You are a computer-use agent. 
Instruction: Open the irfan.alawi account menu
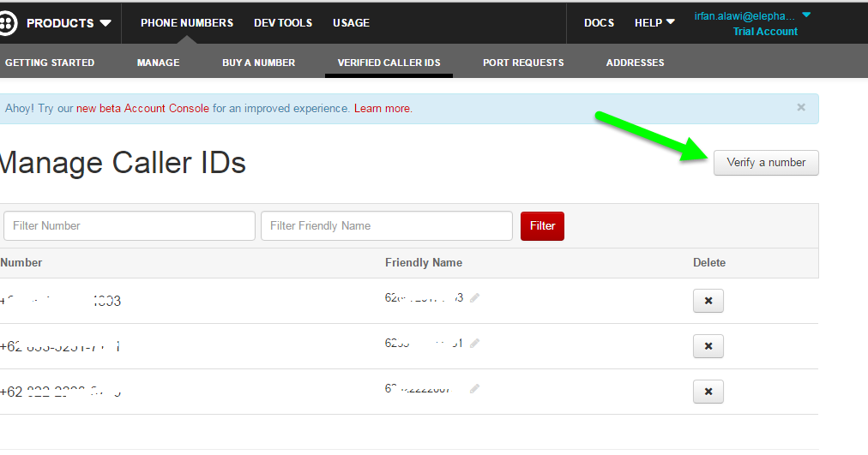752,16
